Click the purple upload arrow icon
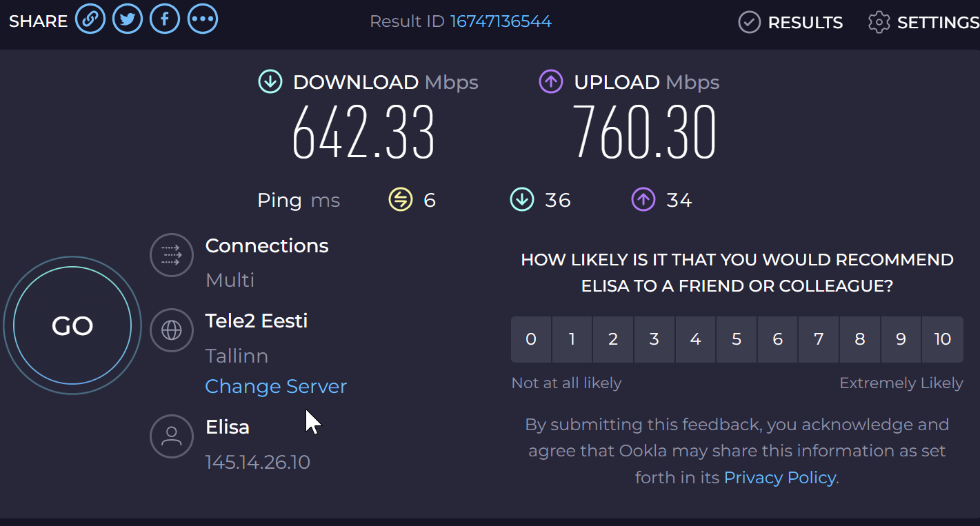The height and width of the screenshot is (526, 980). tap(551, 82)
